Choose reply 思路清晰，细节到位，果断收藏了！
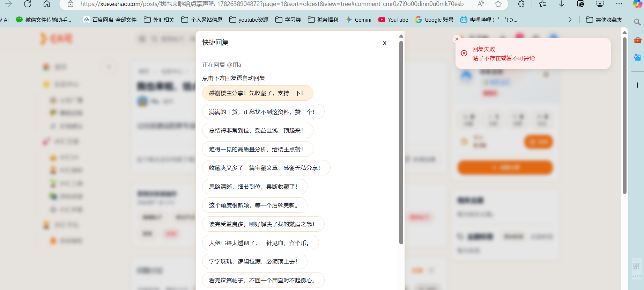 (x=255, y=187)
